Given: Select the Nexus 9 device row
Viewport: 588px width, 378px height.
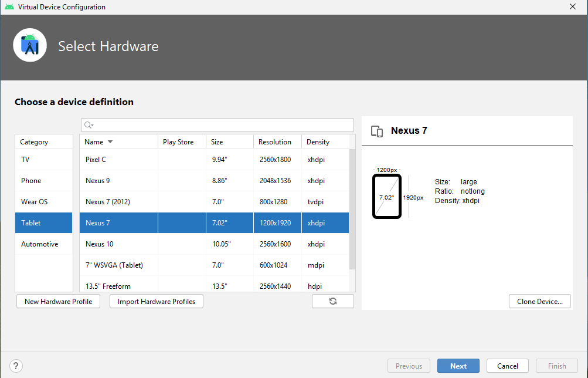Looking at the screenshot, I should coord(214,181).
